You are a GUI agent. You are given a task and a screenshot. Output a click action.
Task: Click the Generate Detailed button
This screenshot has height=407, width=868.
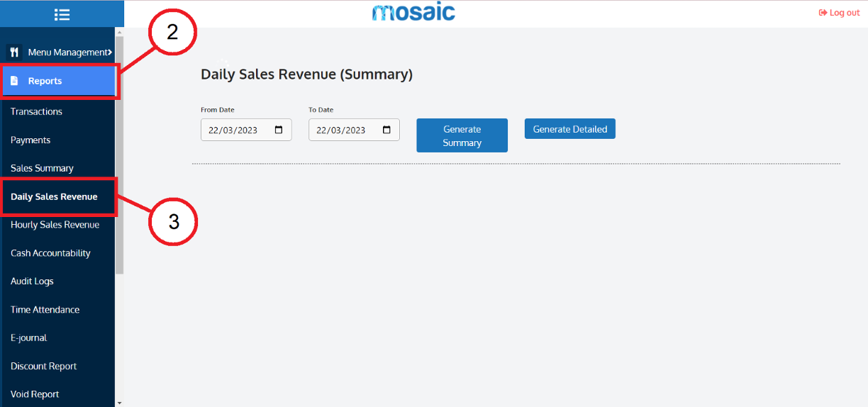[x=570, y=129]
